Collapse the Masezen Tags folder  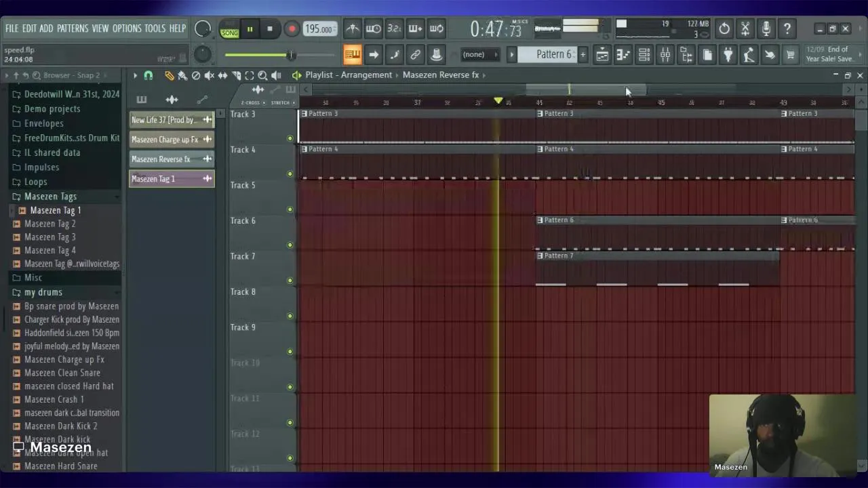pyautogui.click(x=50, y=197)
